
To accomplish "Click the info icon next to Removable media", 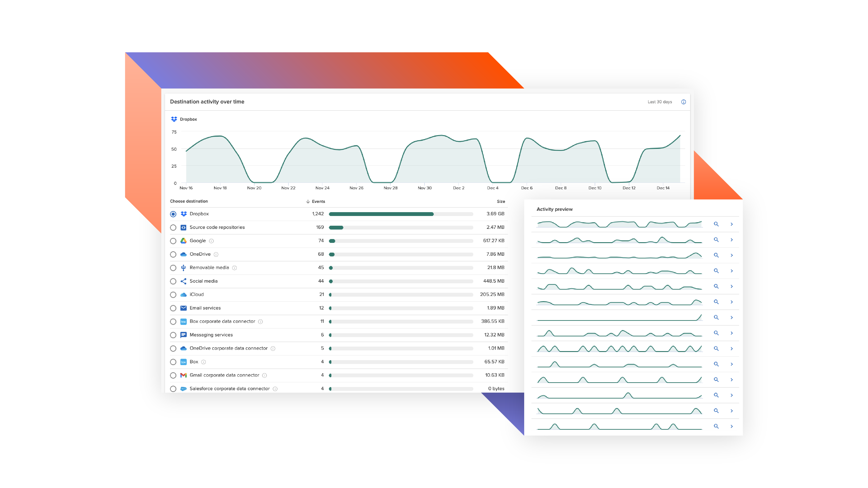I will 235,268.
